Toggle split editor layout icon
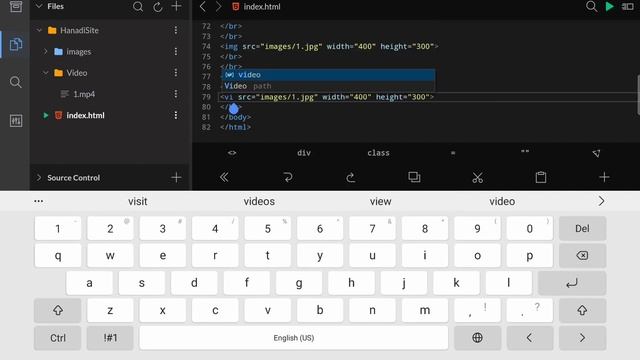 pos(627,7)
